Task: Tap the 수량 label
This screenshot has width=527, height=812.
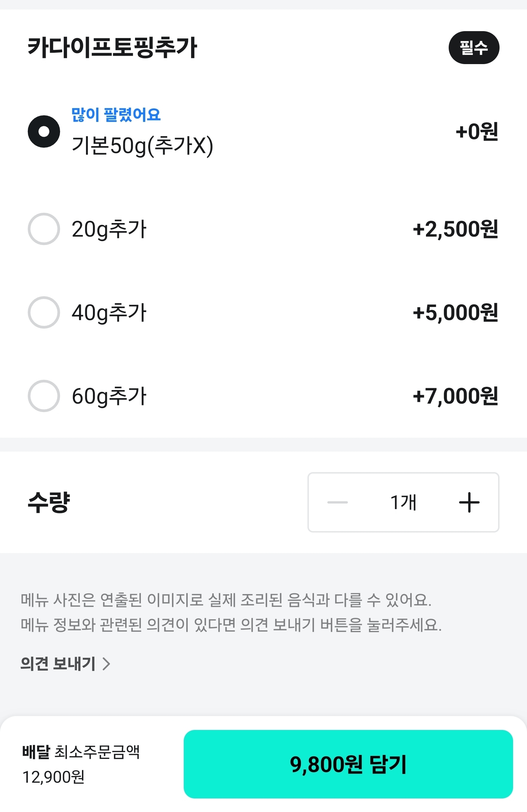Action: [x=49, y=502]
